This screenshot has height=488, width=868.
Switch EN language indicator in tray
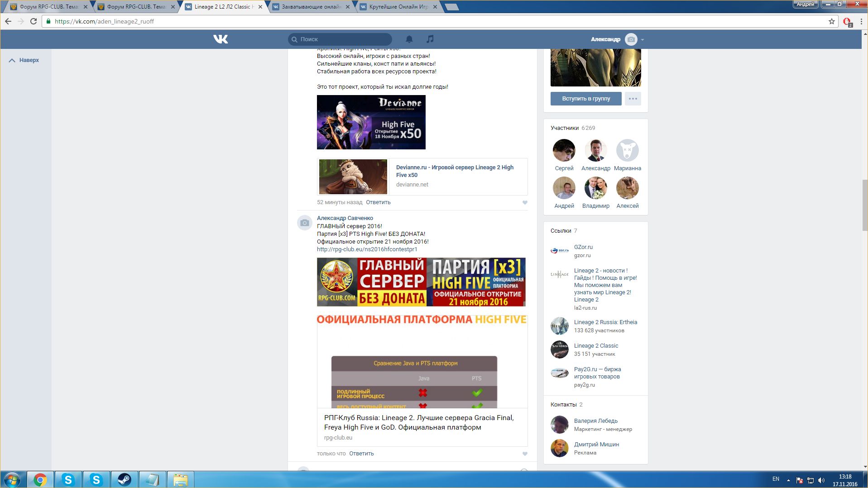(776, 479)
